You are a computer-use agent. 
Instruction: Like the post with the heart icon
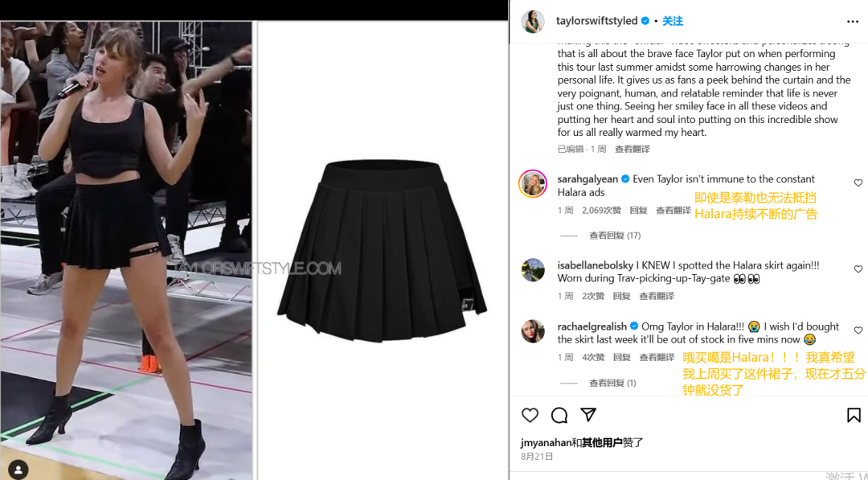tap(530, 415)
